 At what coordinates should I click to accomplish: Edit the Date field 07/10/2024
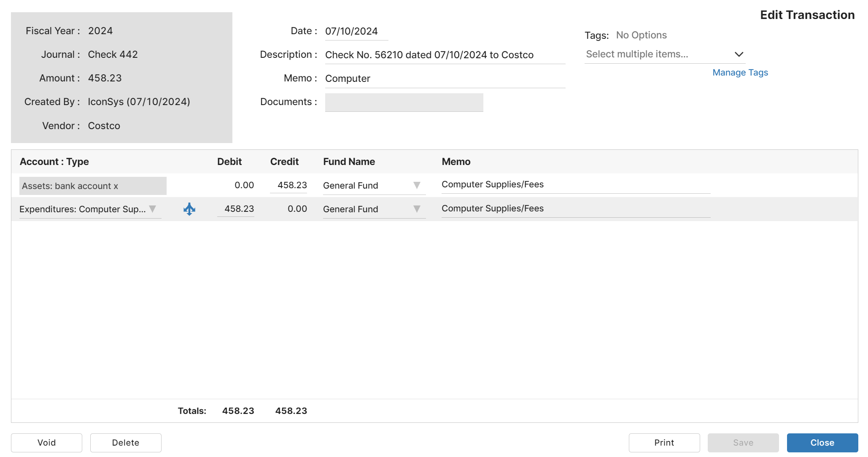coord(356,32)
